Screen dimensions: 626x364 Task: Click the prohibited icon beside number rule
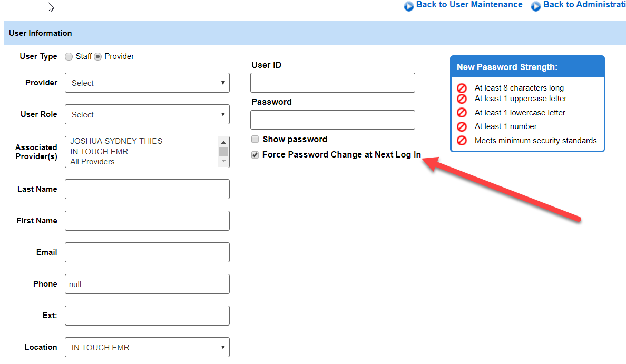pos(462,126)
